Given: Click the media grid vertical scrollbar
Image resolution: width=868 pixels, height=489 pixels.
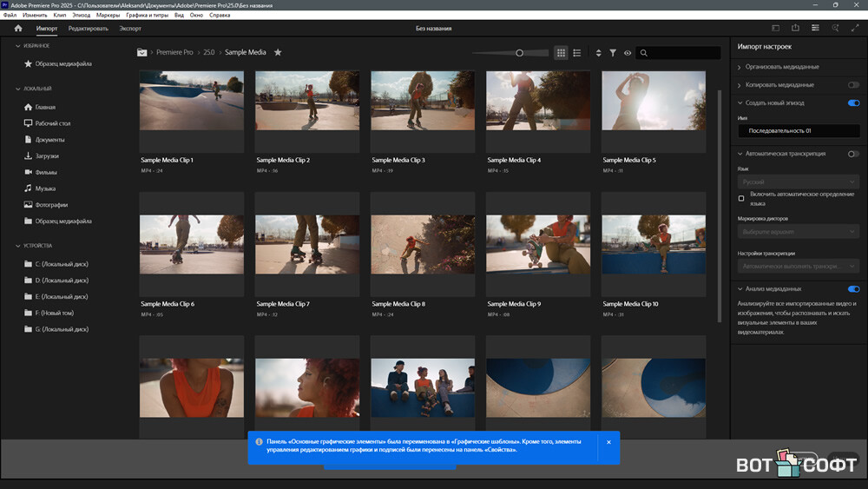Looking at the screenshot, I should click(720, 205).
